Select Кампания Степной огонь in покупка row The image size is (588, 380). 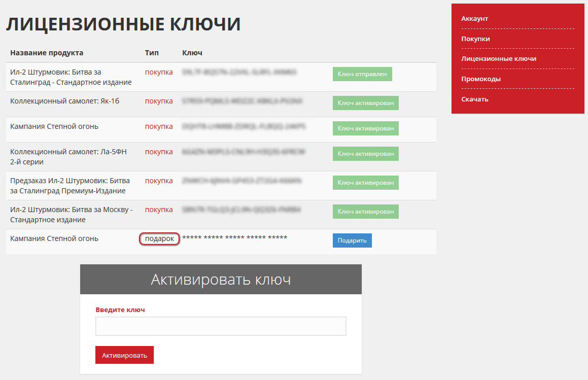(54, 126)
